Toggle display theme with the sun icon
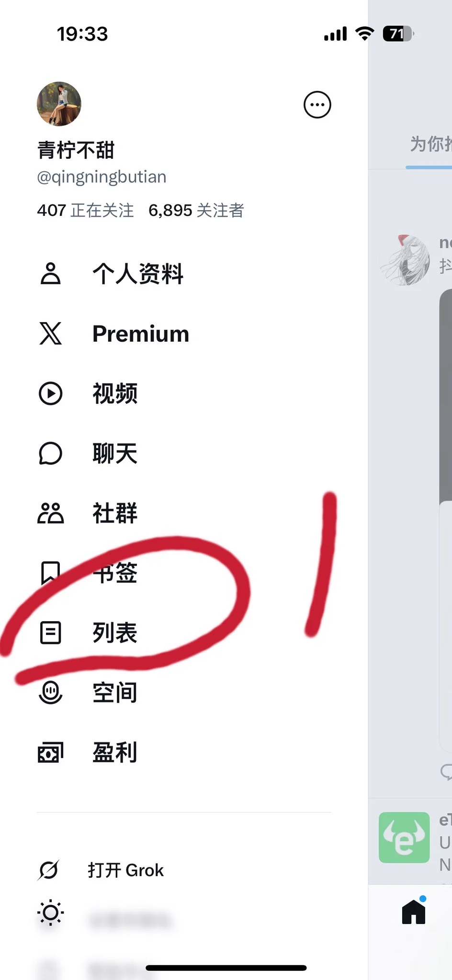Image resolution: width=452 pixels, height=980 pixels. click(50, 913)
